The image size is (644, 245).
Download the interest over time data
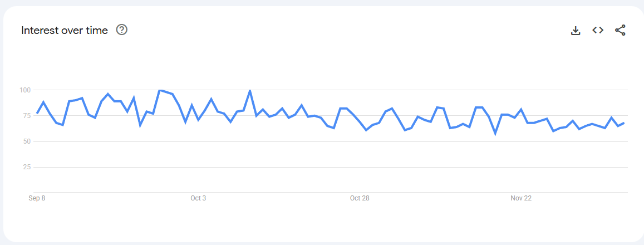576,31
